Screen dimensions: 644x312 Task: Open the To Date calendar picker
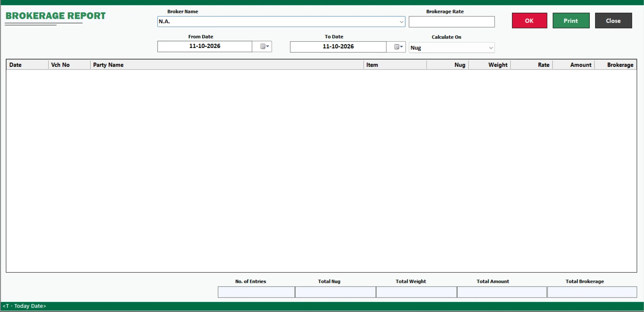398,47
